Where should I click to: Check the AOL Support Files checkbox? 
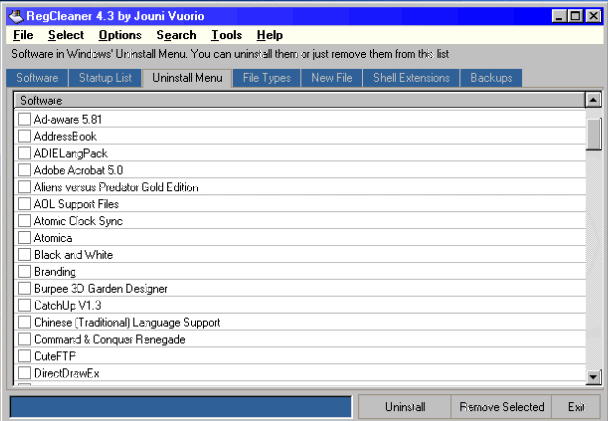[x=24, y=204]
